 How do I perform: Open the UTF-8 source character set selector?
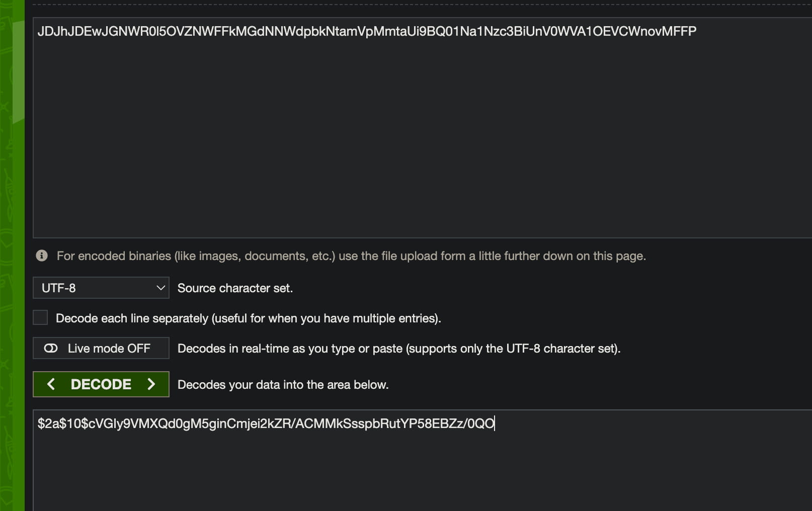tap(101, 288)
